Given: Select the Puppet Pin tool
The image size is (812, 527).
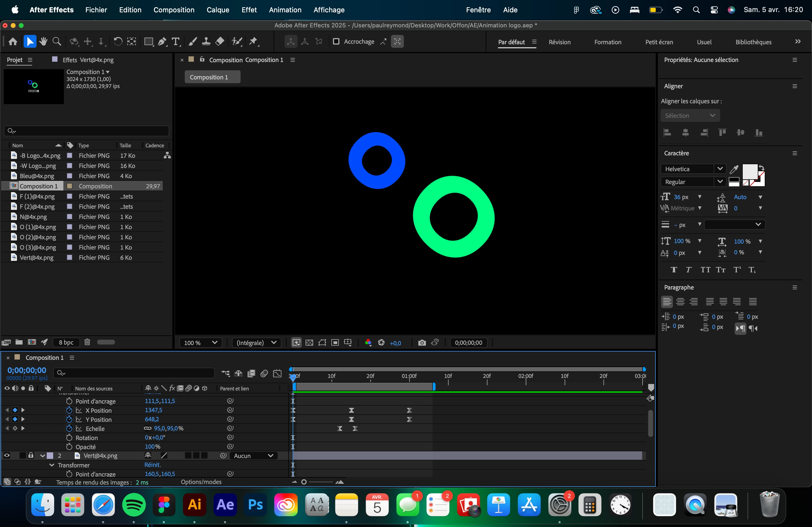Looking at the screenshot, I should 253,42.
